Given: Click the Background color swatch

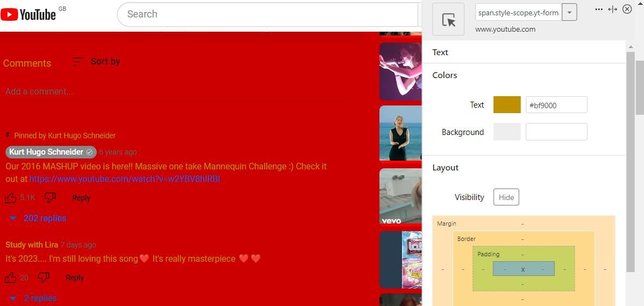Looking at the screenshot, I should pyautogui.click(x=507, y=132).
